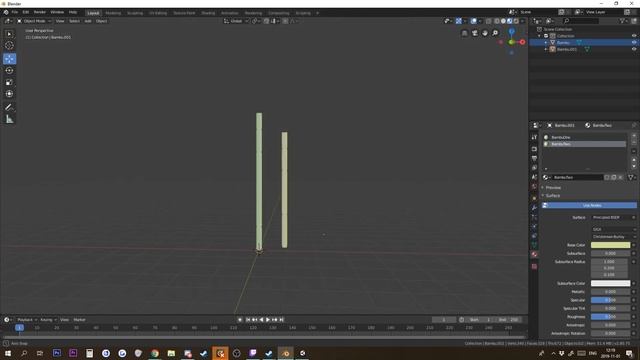Select the BambuOne material slot
Screen dimensions: 640x360
(584, 137)
